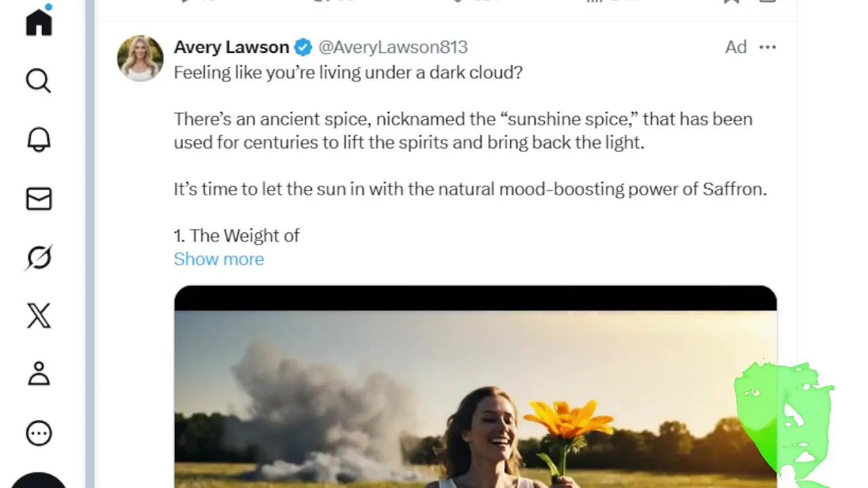Open the Profile page icon
The image size is (868, 488).
click(x=39, y=374)
